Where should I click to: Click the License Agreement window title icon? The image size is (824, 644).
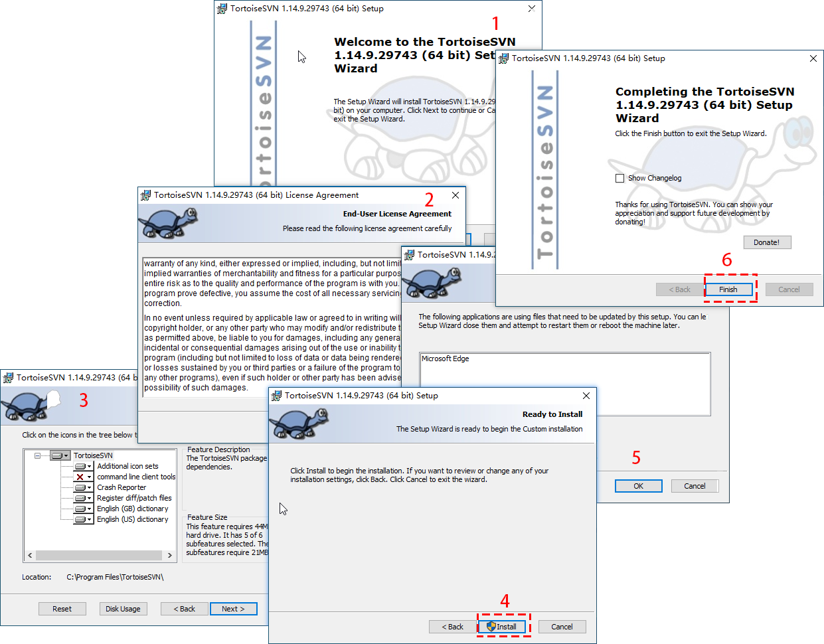point(145,195)
